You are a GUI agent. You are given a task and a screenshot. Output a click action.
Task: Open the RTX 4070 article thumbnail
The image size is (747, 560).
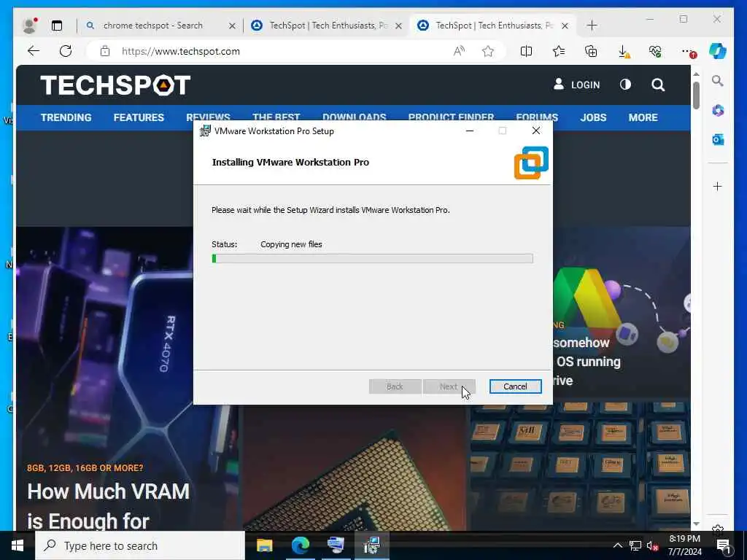tap(105, 343)
